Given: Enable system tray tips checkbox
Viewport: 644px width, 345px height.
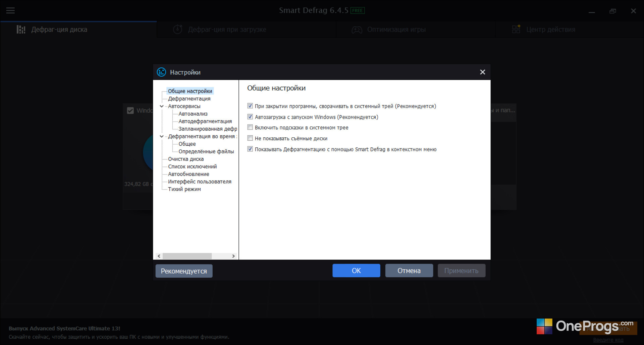Looking at the screenshot, I should tap(250, 127).
